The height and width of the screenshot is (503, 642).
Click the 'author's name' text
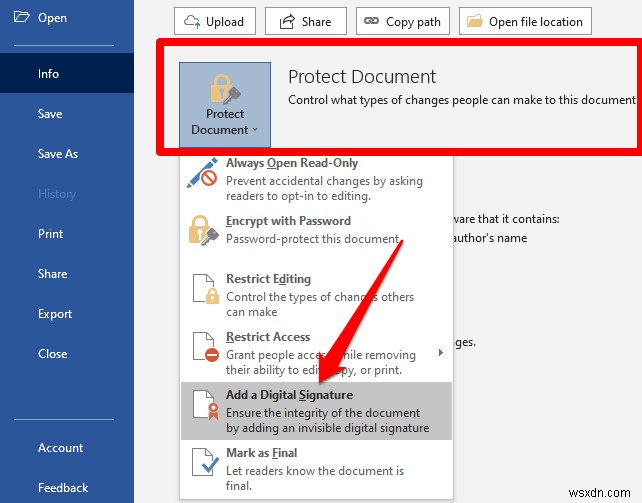(491, 238)
